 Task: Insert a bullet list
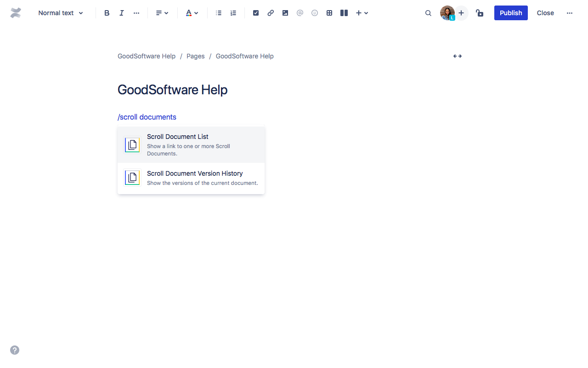[x=219, y=13]
